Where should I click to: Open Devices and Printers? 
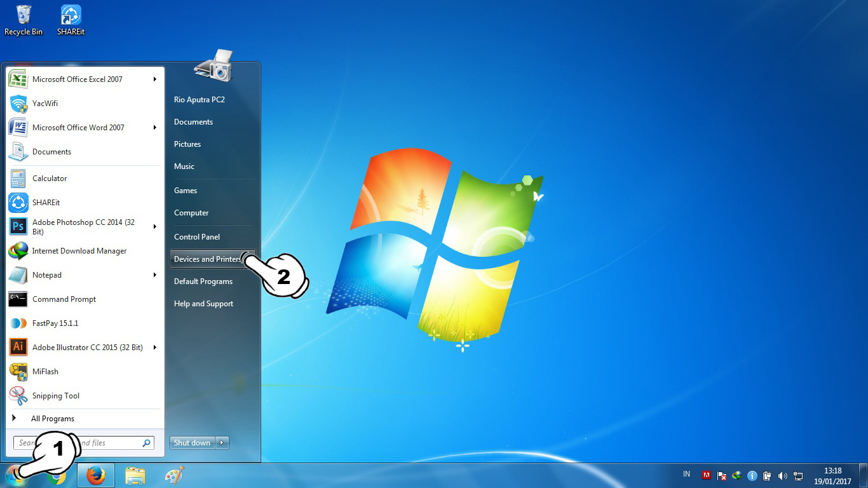(x=214, y=259)
